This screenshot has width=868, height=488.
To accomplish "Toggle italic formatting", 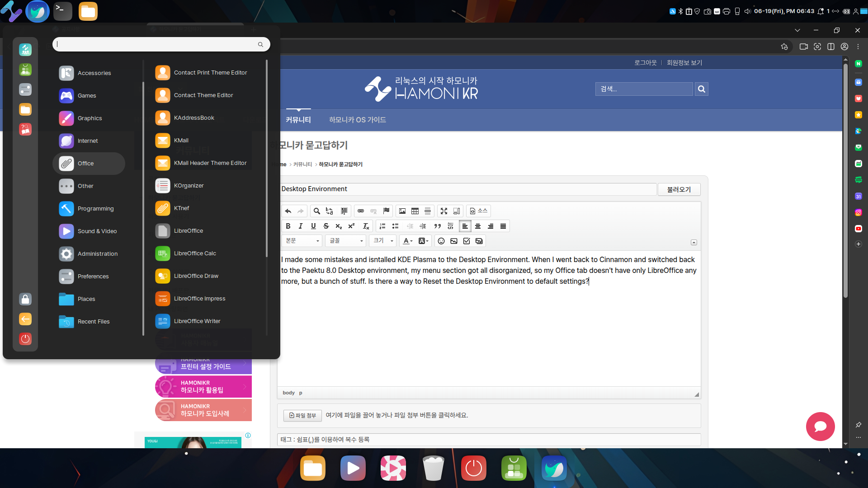I will (x=301, y=226).
